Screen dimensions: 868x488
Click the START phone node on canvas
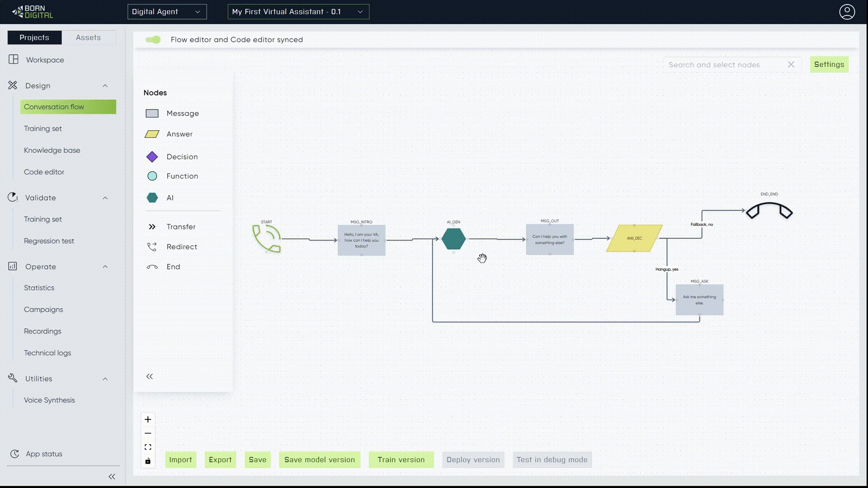pos(267,238)
